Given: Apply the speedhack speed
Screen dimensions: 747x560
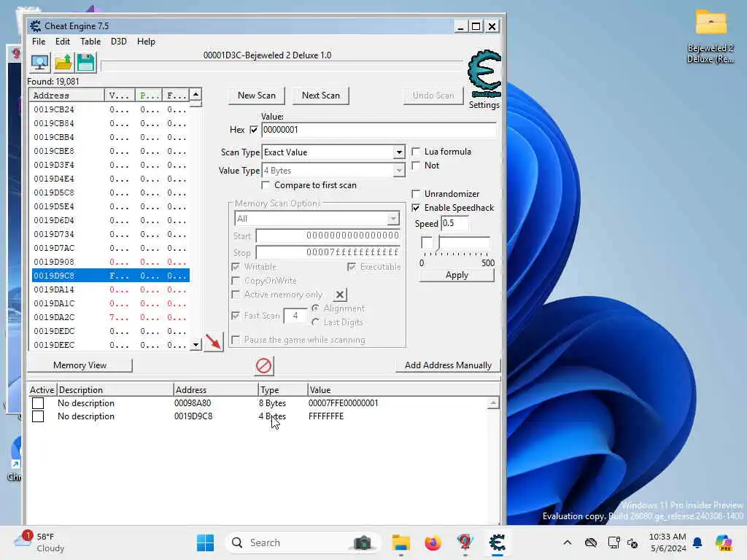Looking at the screenshot, I should point(457,275).
